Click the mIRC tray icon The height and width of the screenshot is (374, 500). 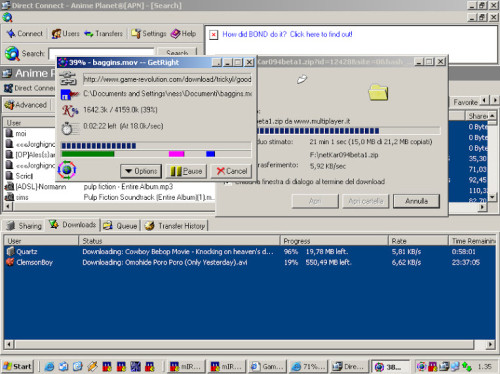point(433,366)
